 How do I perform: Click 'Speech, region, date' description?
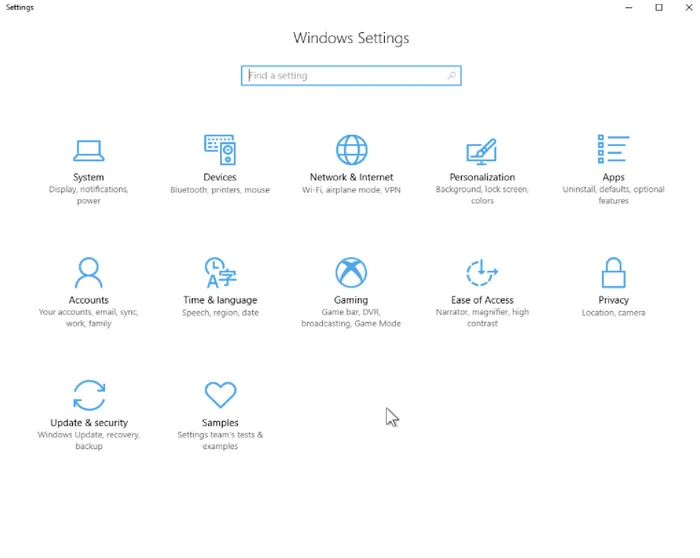[x=220, y=312]
